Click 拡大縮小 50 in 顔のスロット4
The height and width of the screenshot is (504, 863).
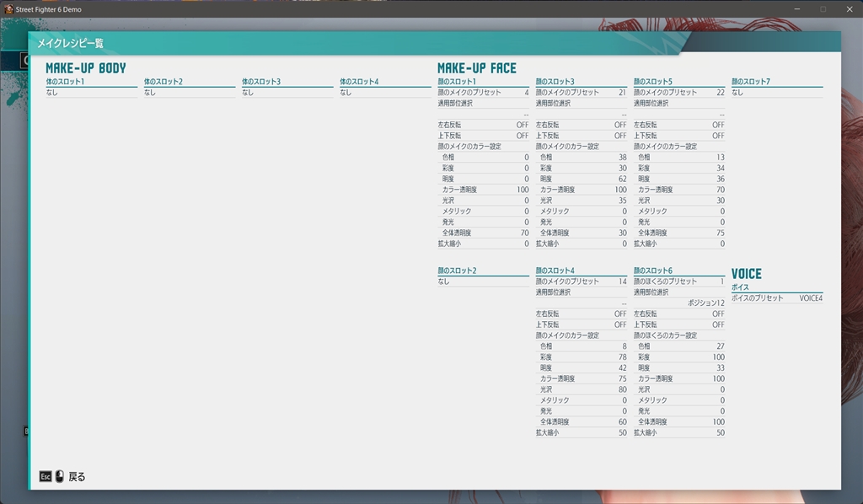tap(582, 432)
